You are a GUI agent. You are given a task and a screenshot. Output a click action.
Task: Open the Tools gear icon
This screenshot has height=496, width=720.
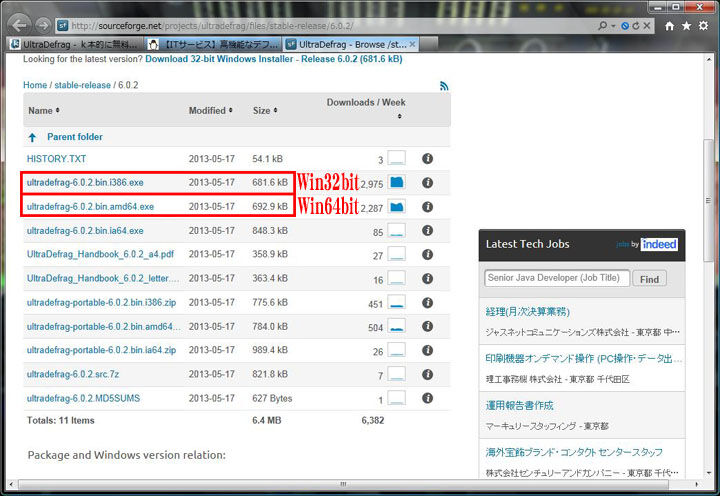(703, 26)
